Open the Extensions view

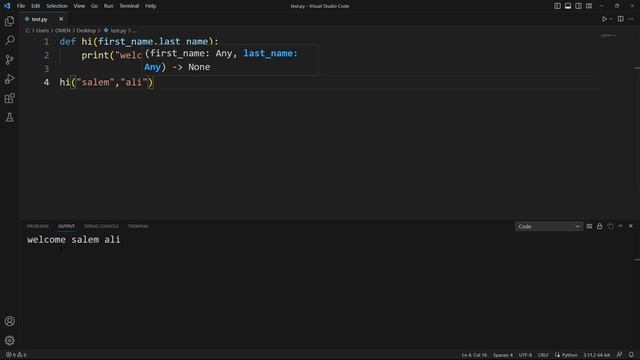coord(9,98)
